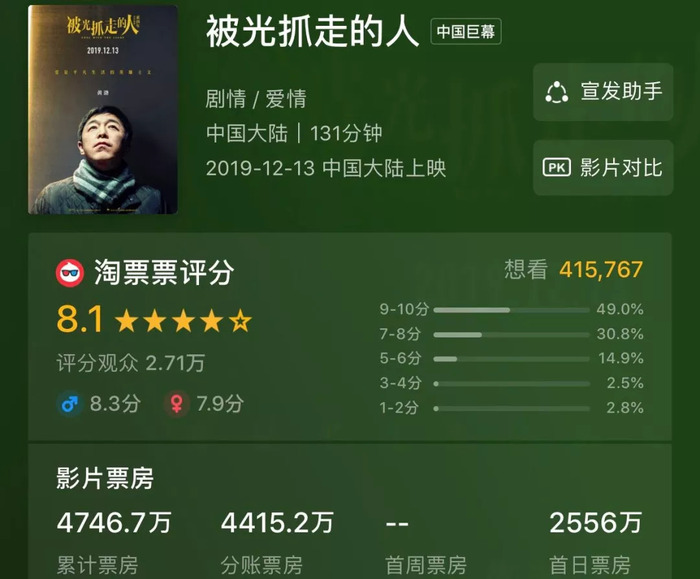
Task: Tap the first gold rating star
Action: click(x=127, y=321)
